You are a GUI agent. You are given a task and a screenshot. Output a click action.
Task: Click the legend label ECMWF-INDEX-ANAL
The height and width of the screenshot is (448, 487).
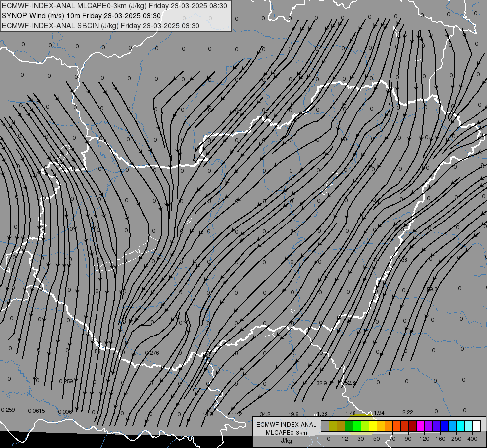click(287, 425)
